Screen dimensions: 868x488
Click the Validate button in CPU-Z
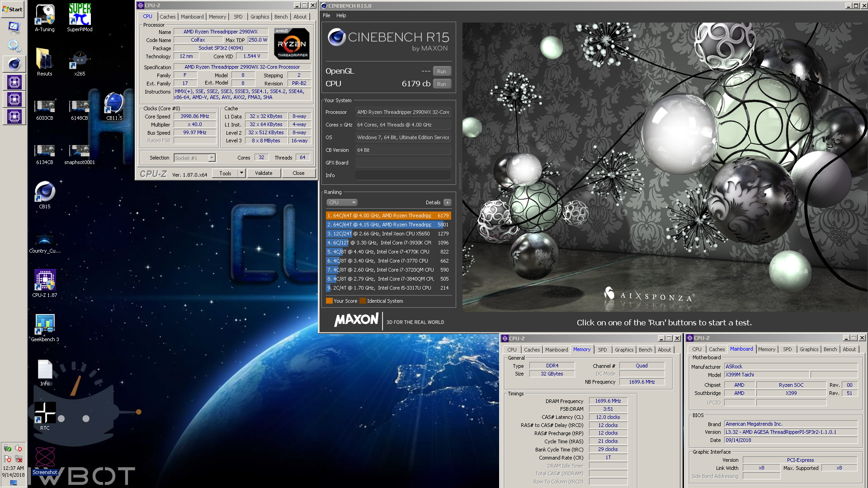click(x=264, y=173)
